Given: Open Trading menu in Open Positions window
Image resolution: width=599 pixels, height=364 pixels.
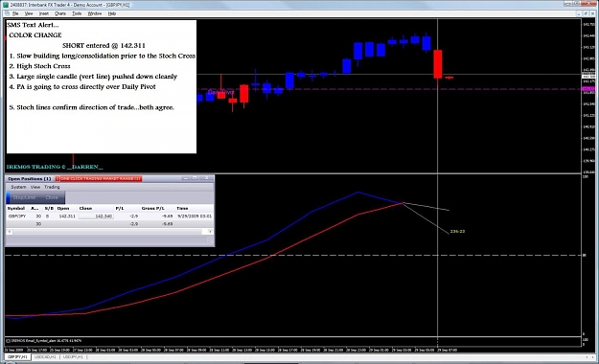Looking at the screenshot, I should pos(52,187).
